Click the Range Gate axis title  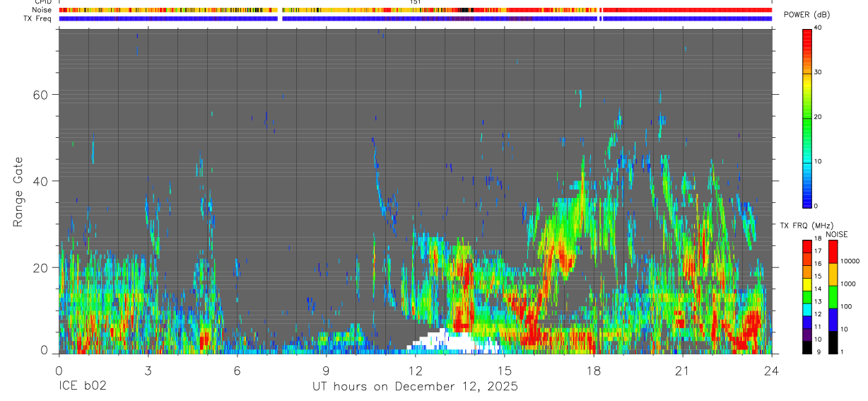pos(18,192)
